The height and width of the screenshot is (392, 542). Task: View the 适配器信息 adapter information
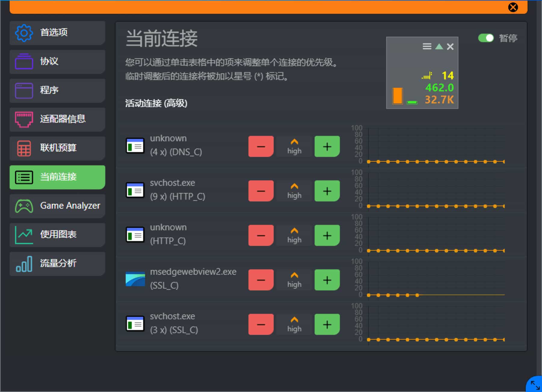point(57,119)
